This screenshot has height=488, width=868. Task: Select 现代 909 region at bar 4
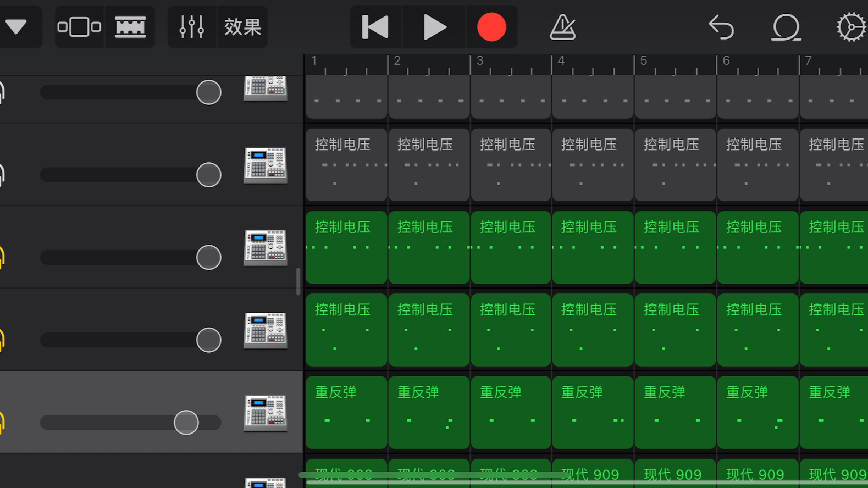(x=593, y=474)
